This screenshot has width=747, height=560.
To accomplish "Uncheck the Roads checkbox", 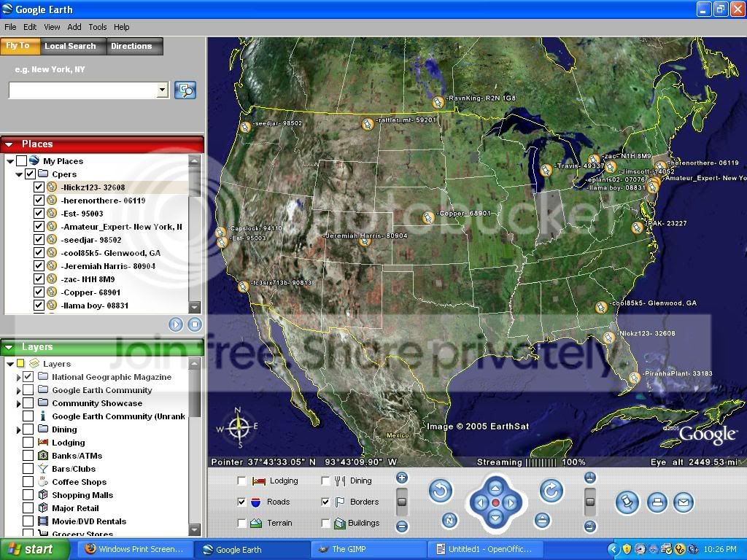I will coord(241,502).
